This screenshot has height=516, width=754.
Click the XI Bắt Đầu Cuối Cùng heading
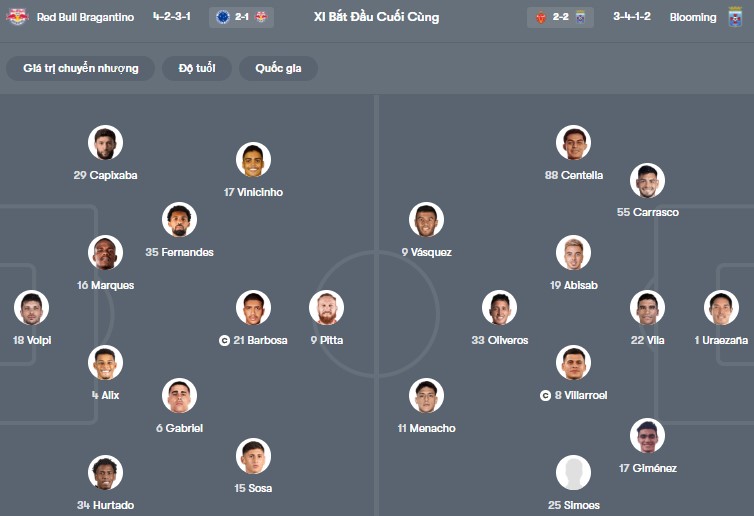[x=376, y=17]
